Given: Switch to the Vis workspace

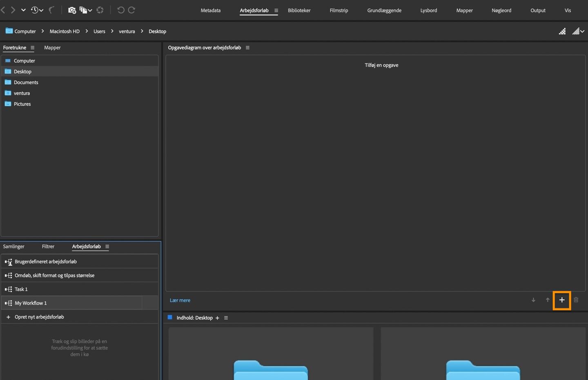Looking at the screenshot, I should click(x=568, y=10).
